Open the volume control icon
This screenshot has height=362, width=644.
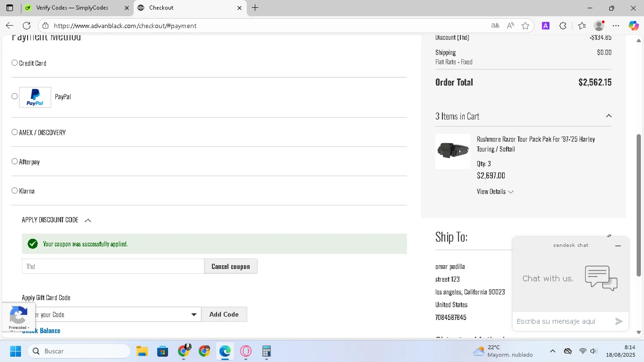click(x=594, y=351)
